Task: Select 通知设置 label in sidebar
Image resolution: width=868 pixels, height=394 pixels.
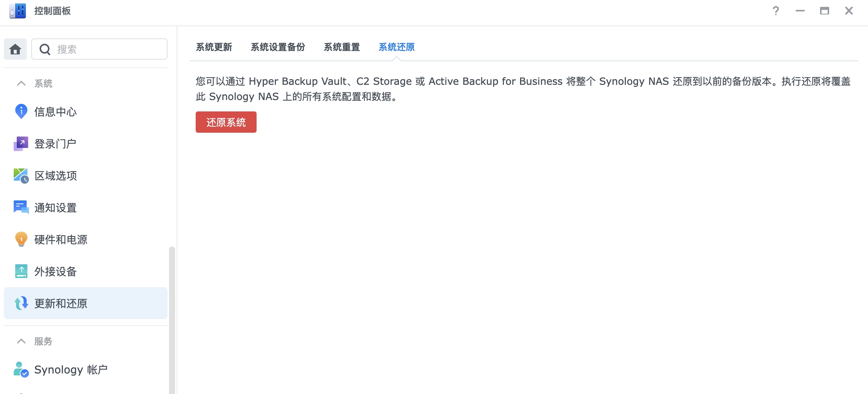Action: (x=56, y=208)
